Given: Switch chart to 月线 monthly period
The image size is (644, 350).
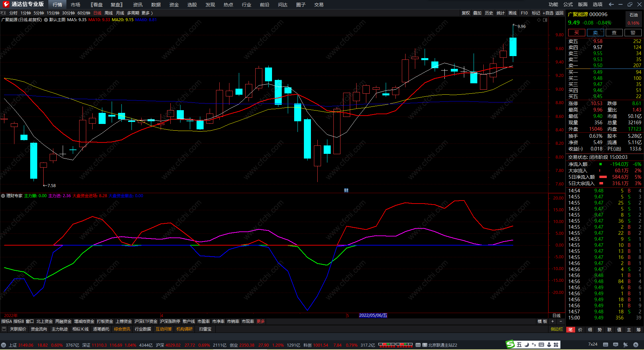Looking at the screenshot, I should [x=120, y=13].
